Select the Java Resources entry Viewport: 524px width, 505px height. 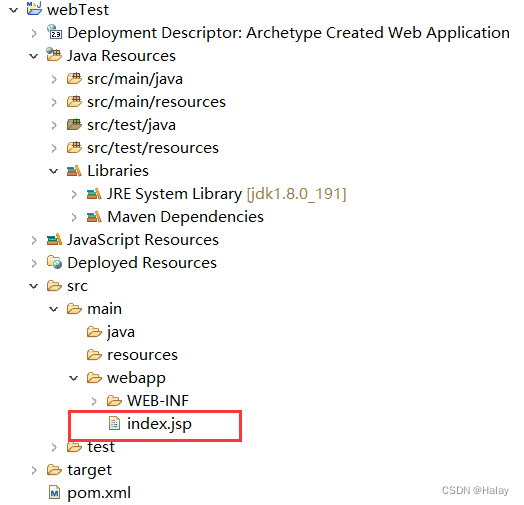coord(121,56)
